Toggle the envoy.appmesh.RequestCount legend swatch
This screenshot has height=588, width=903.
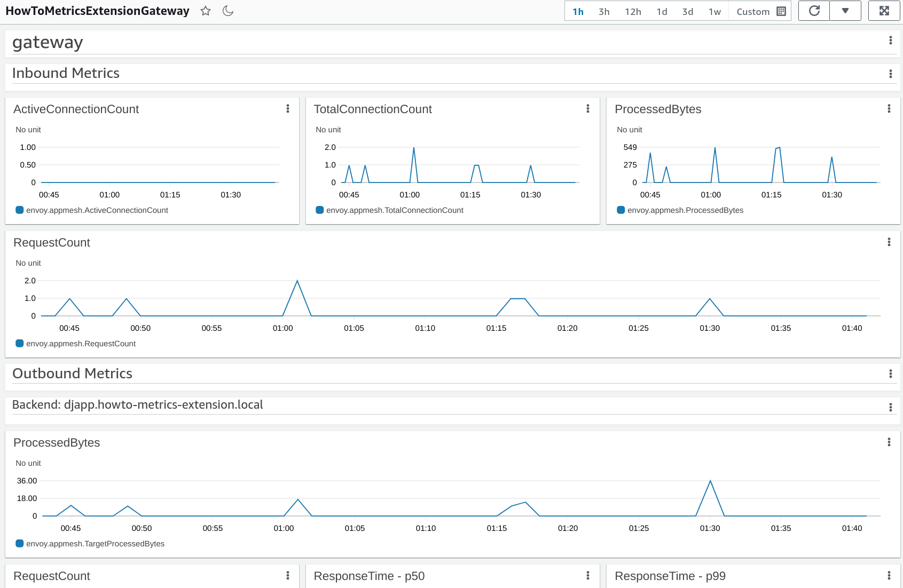[x=20, y=344]
